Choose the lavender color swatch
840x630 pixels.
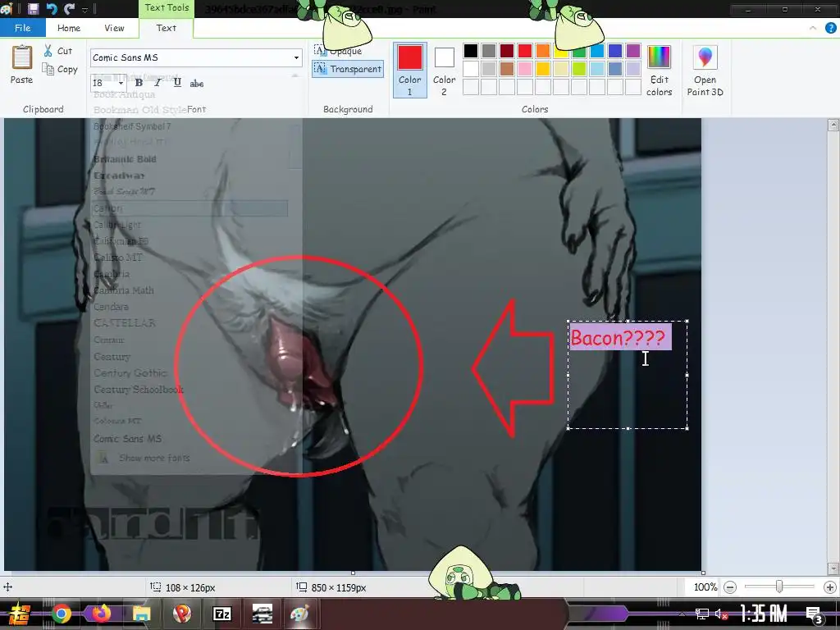[633, 69]
